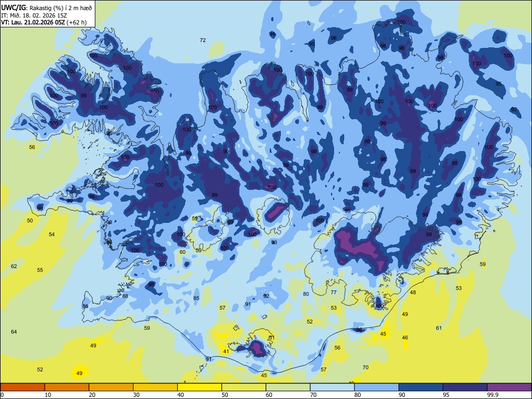Image resolution: width=532 pixels, height=399 pixels.
Task: Select the map value '48' on the southeast coast
Action: coord(413,292)
